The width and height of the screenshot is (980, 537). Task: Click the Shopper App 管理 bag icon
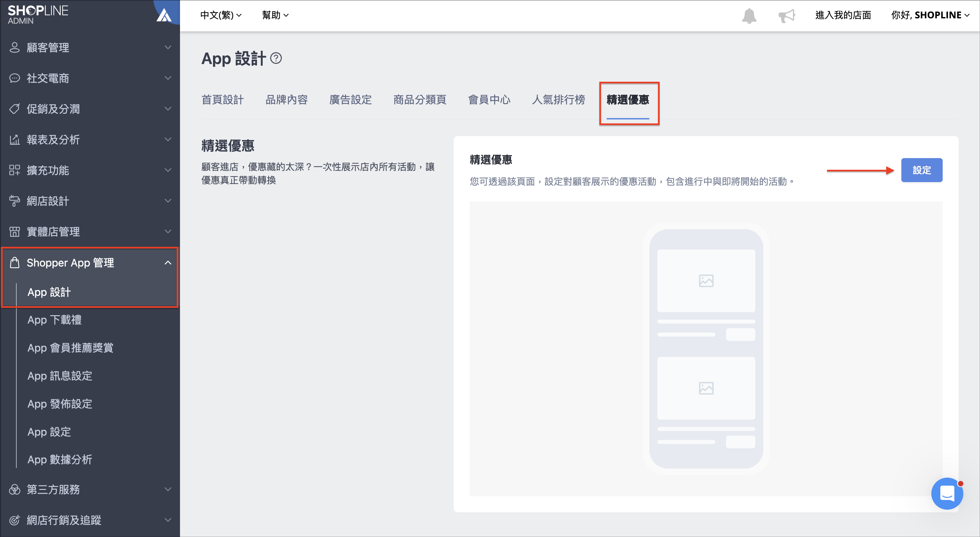tap(14, 262)
